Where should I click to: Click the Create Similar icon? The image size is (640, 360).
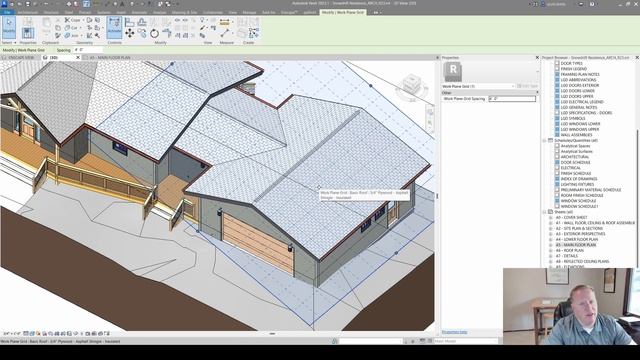[254, 33]
